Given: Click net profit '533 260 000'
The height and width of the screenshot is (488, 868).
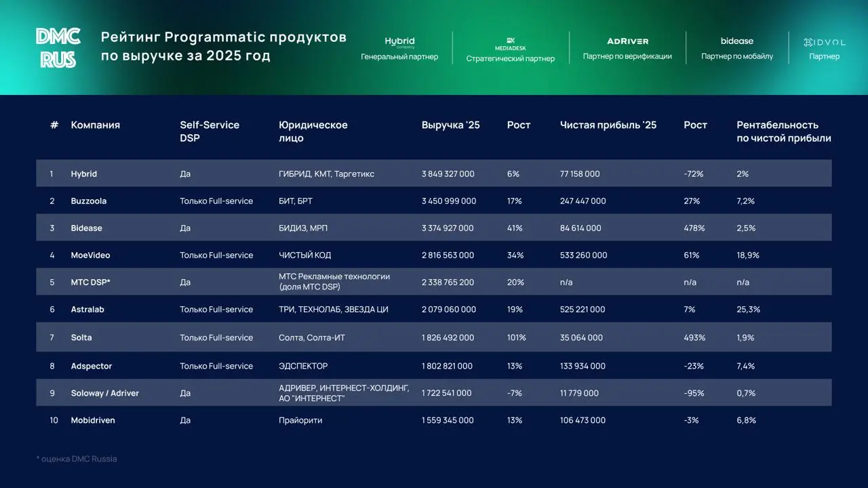Looking at the screenshot, I should pos(584,256).
